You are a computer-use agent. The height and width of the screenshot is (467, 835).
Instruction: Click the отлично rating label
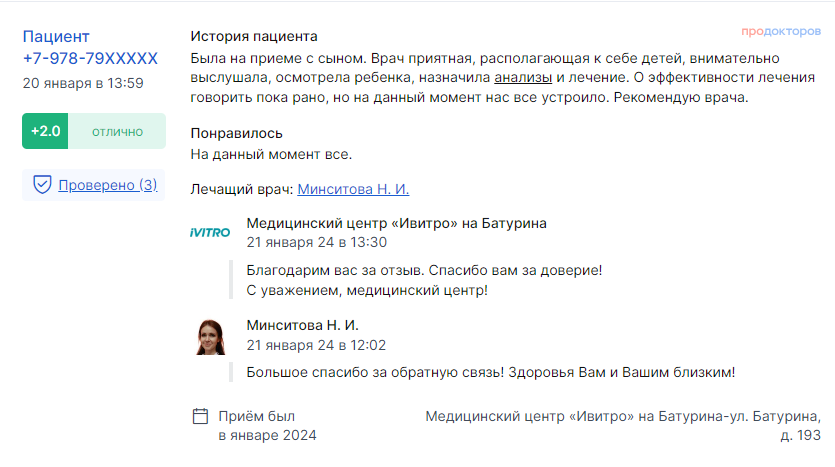pos(117,131)
